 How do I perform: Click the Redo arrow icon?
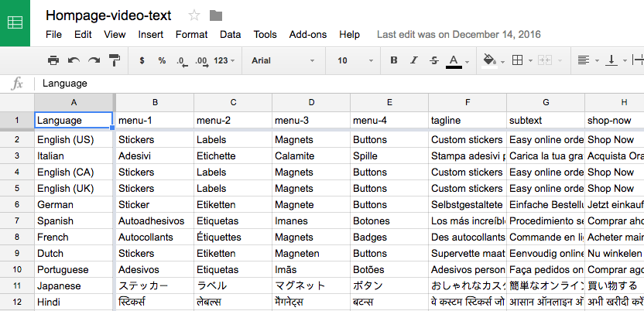94,60
